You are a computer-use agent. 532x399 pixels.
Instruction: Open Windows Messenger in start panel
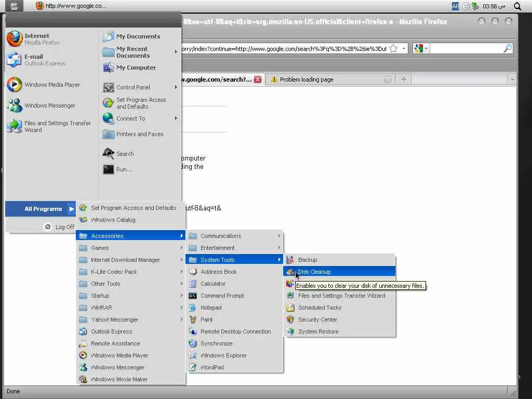coord(42,105)
